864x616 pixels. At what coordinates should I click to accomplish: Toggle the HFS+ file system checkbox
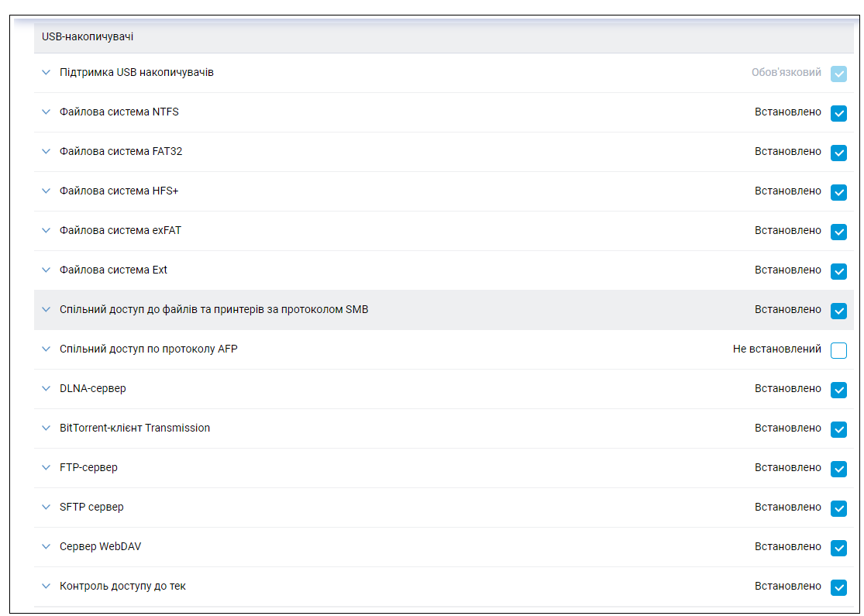(x=838, y=192)
